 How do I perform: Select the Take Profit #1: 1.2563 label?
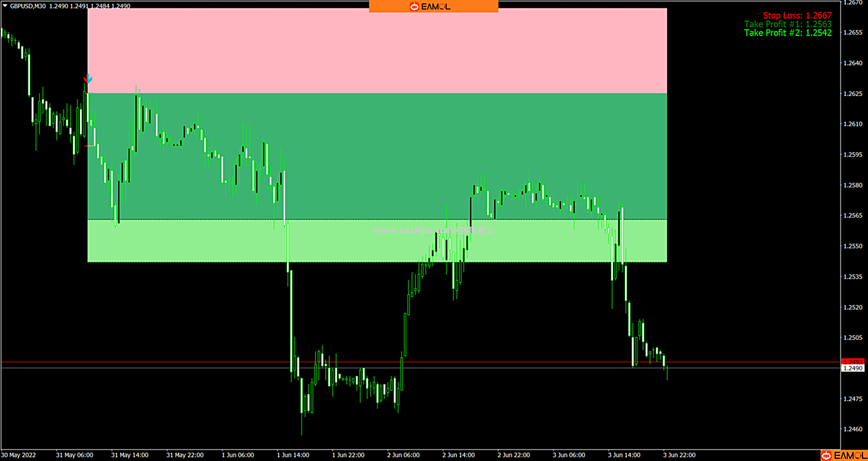click(787, 24)
